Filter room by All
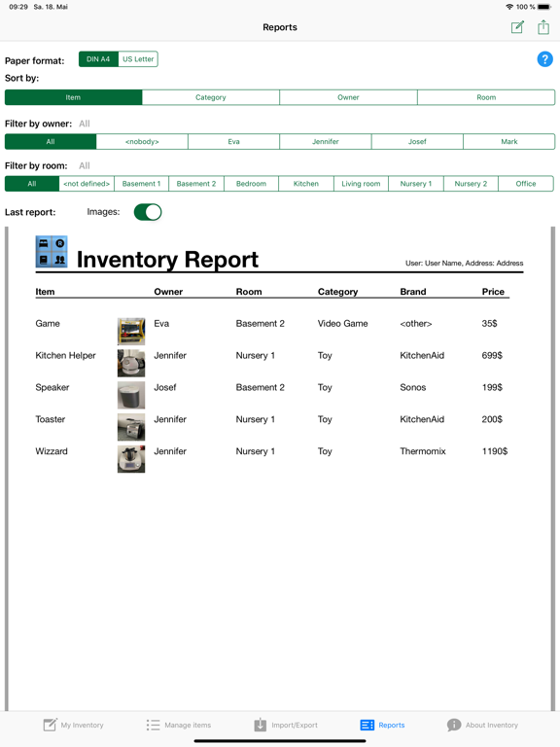Screen dimensions: 560x747 (32, 184)
